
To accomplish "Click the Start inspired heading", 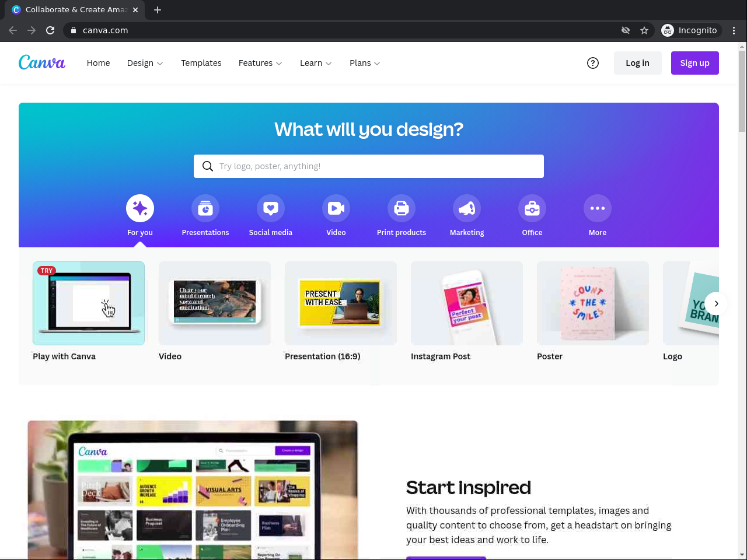I will [469, 487].
